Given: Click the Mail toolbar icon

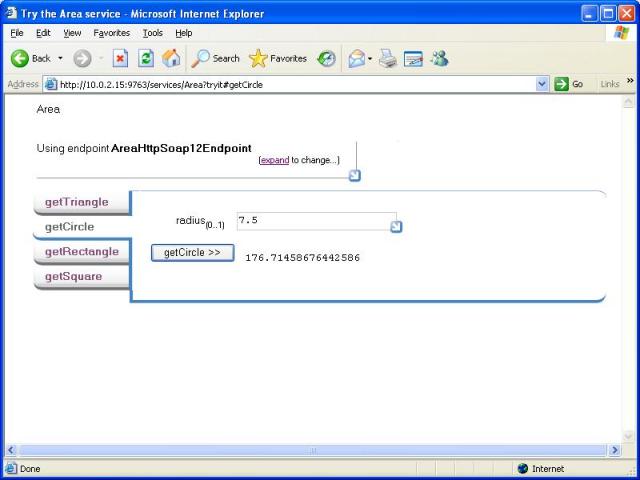Looking at the screenshot, I should 357,58.
